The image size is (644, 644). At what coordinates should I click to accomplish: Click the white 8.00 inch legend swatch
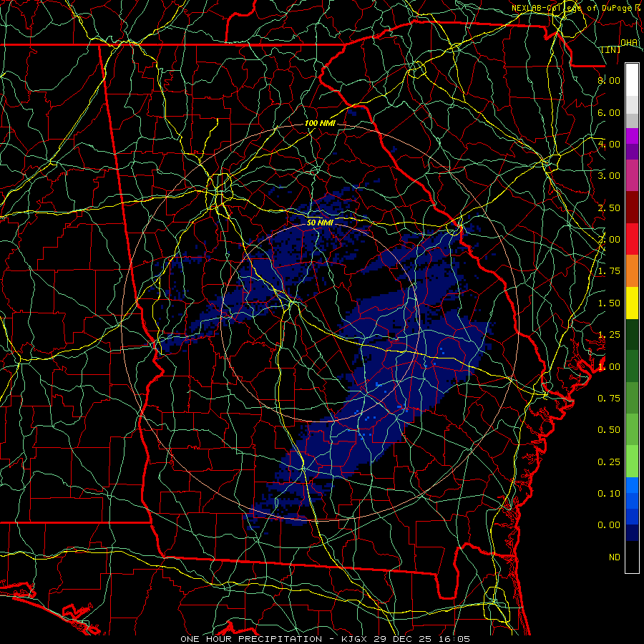click(632, 80)
